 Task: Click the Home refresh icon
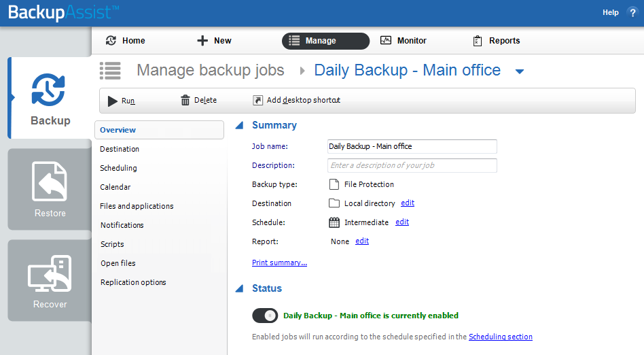[111, 40]
